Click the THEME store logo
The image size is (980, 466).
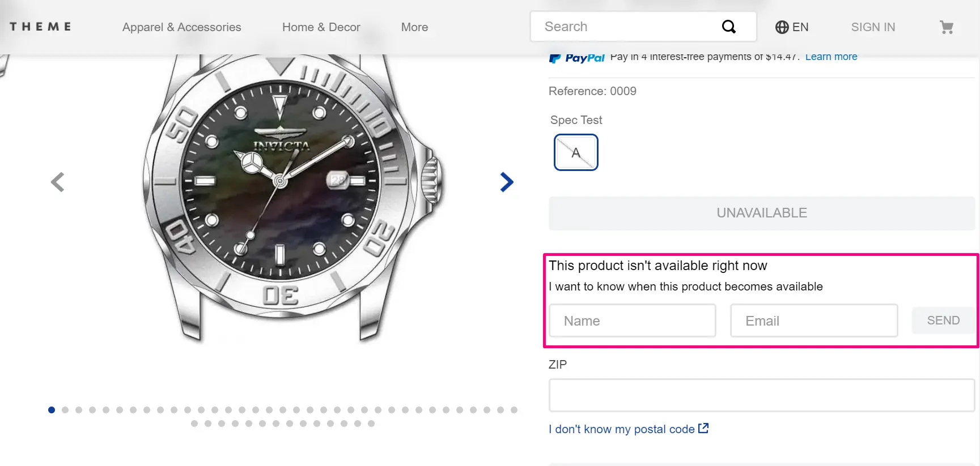point(40,27)
